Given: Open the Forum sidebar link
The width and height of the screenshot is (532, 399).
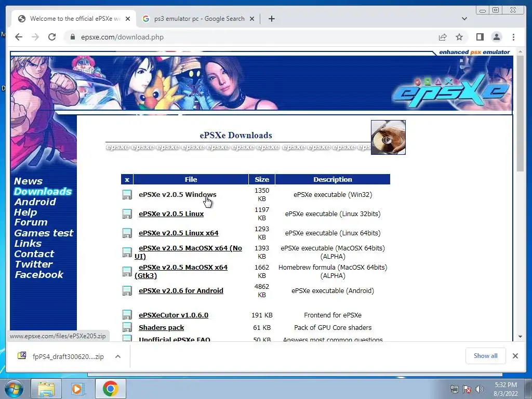Looking at the screenshot, I should click(31, 222).
